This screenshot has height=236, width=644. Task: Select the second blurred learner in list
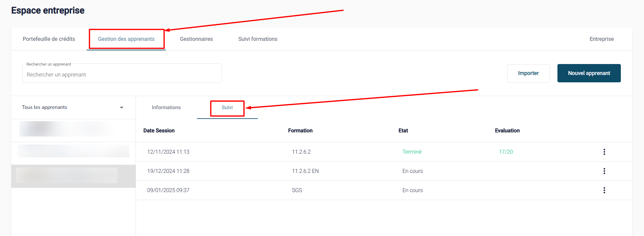[x=73, y=151]
